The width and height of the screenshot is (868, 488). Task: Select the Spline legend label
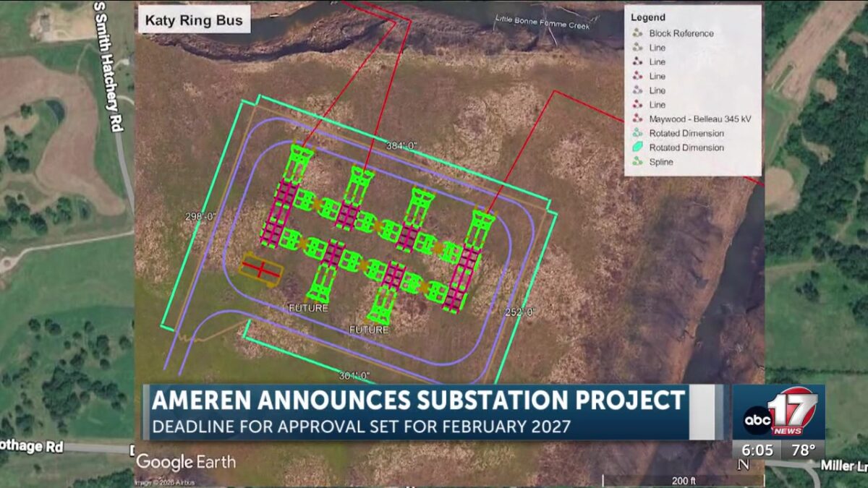click(x=661, y=162)
